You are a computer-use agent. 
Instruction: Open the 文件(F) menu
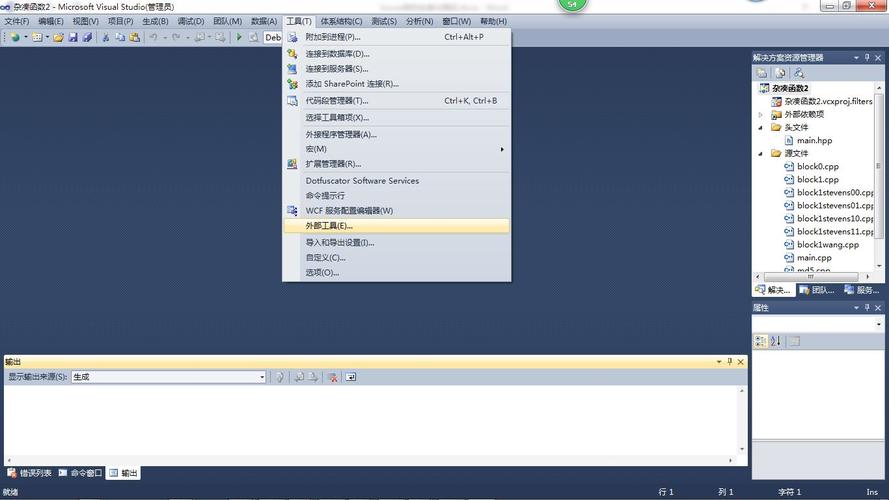[16, 21]
